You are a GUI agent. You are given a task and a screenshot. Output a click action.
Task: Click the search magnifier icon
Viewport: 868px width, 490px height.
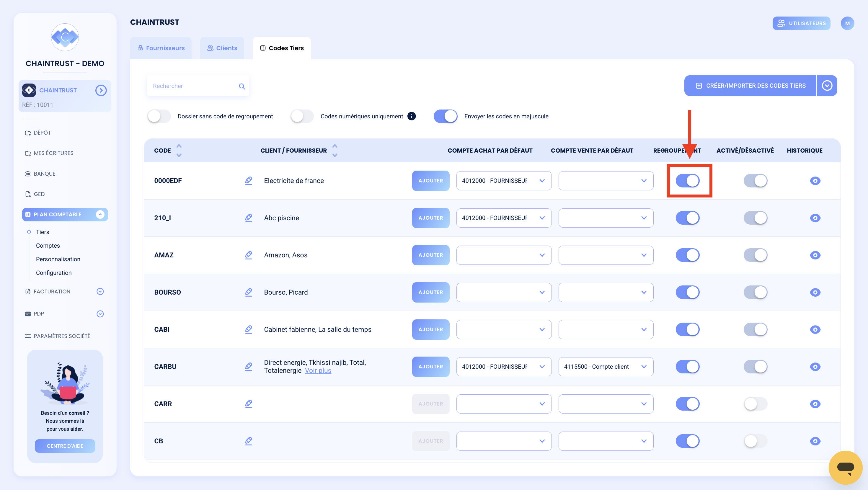(242, 86)
